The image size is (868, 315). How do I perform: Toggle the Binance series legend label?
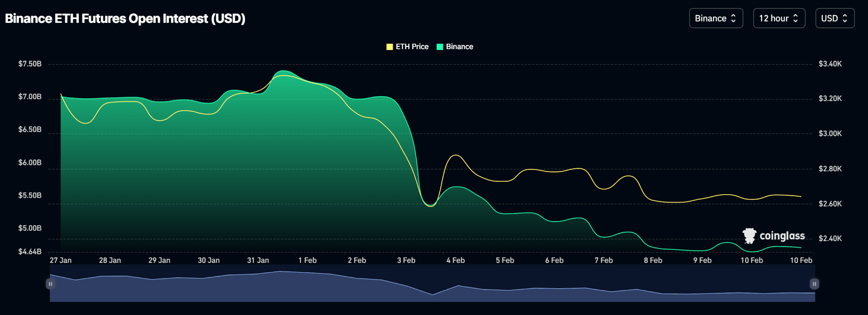459,47
